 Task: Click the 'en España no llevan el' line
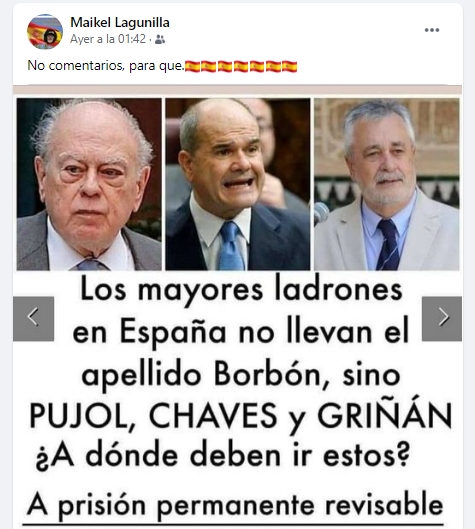241,333
